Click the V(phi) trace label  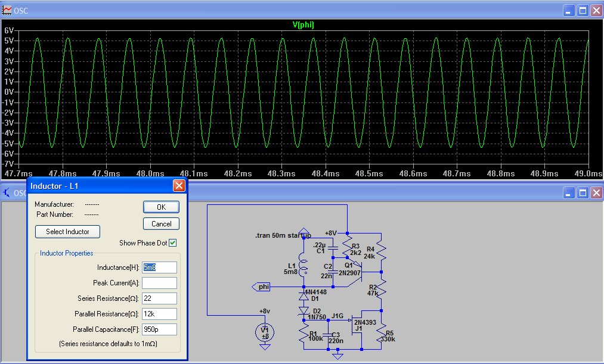302,24
